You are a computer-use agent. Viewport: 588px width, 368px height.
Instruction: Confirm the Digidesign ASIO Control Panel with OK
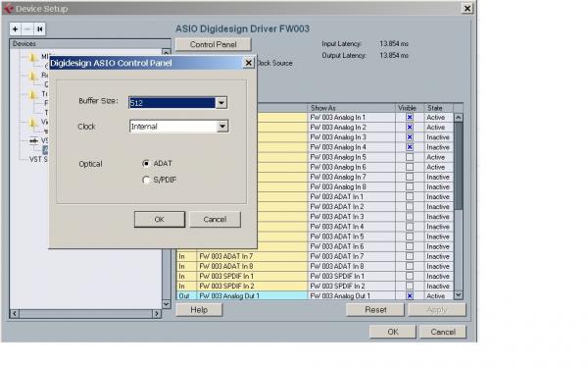coord(160,219)
